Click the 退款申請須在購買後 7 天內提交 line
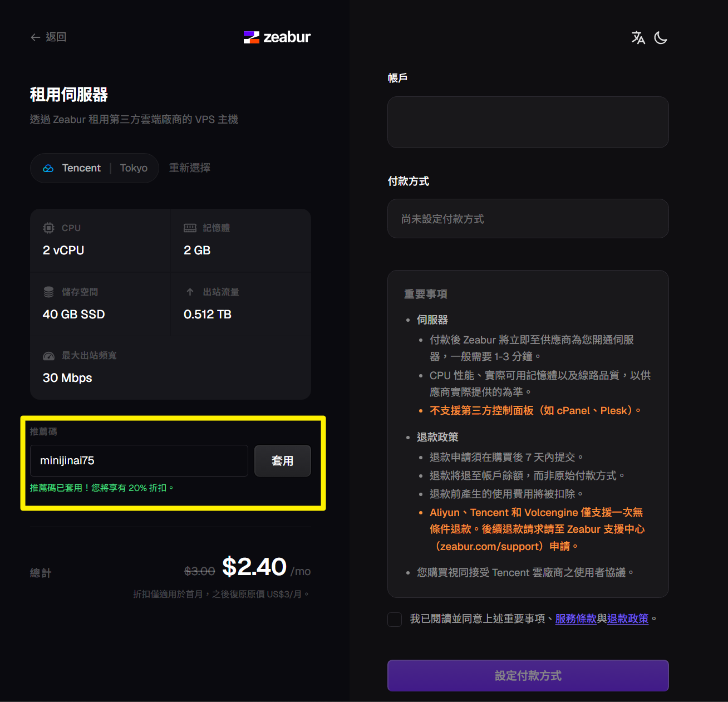728x702 pixels. point(506,457)
